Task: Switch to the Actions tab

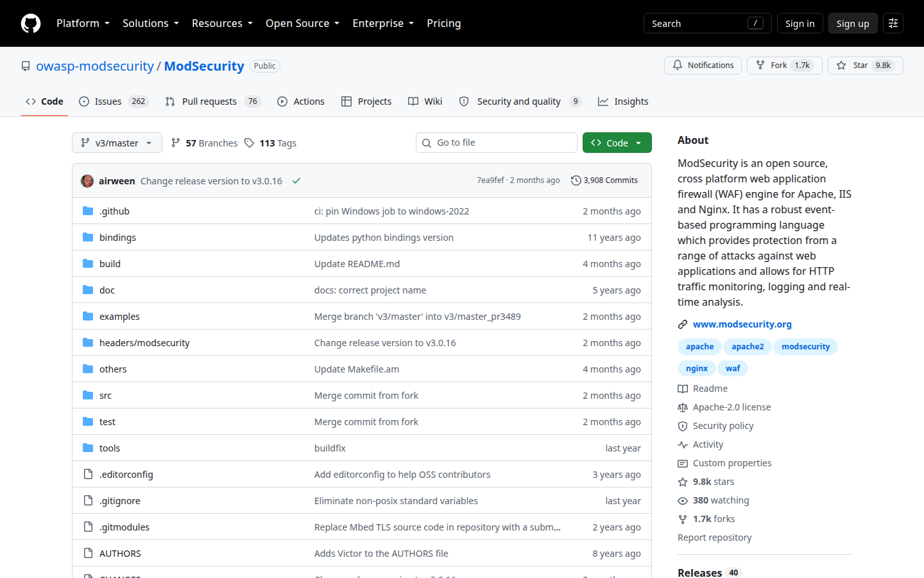Action: [x=301, y=101]
